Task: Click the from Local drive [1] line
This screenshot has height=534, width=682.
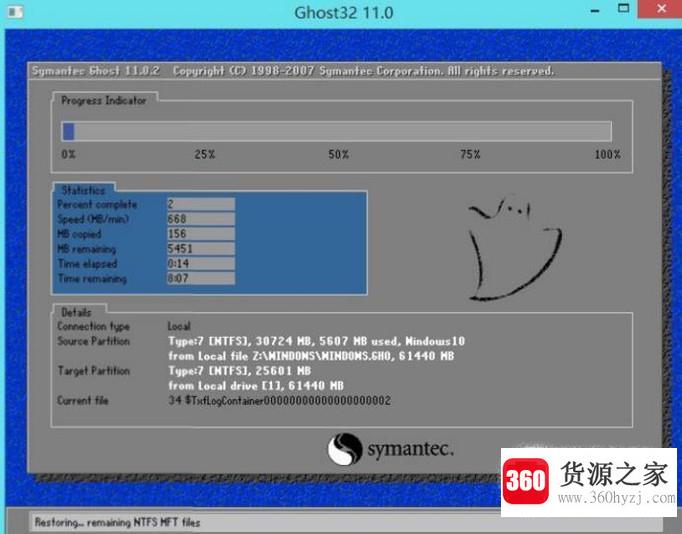Action: click(x=256, y=386)
